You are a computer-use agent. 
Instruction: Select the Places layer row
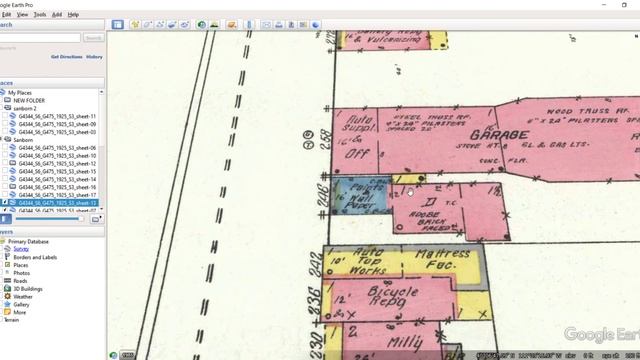(x=20, y=265)
